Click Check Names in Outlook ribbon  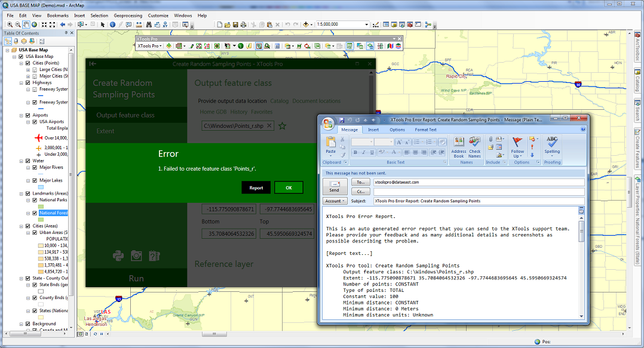point(474,147)
